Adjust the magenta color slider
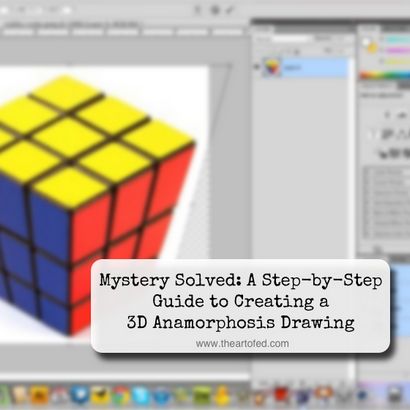Image resolution: width=410 pixels, height=410 pixels. [x=397, y=51]
